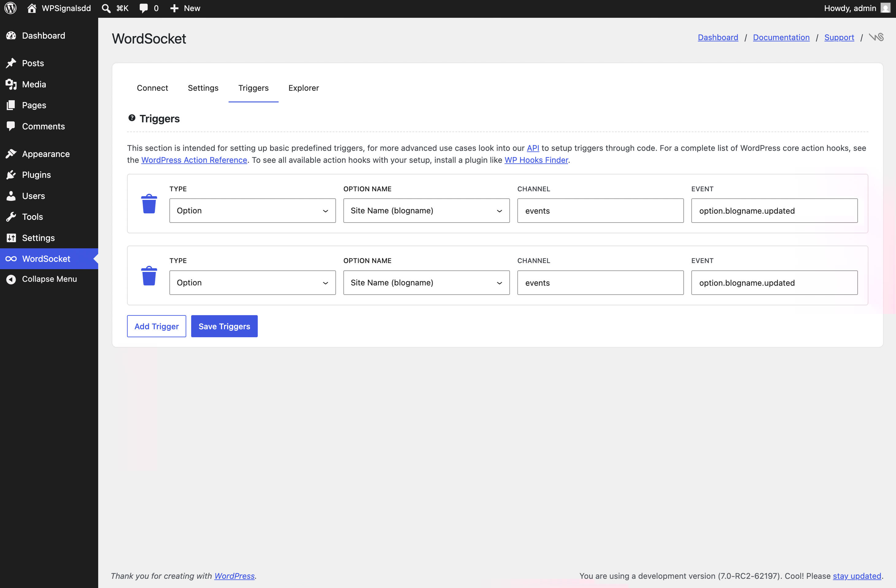Delete the first trigger with its trash icon
This screenshot has width=896, height=588.
149,204
